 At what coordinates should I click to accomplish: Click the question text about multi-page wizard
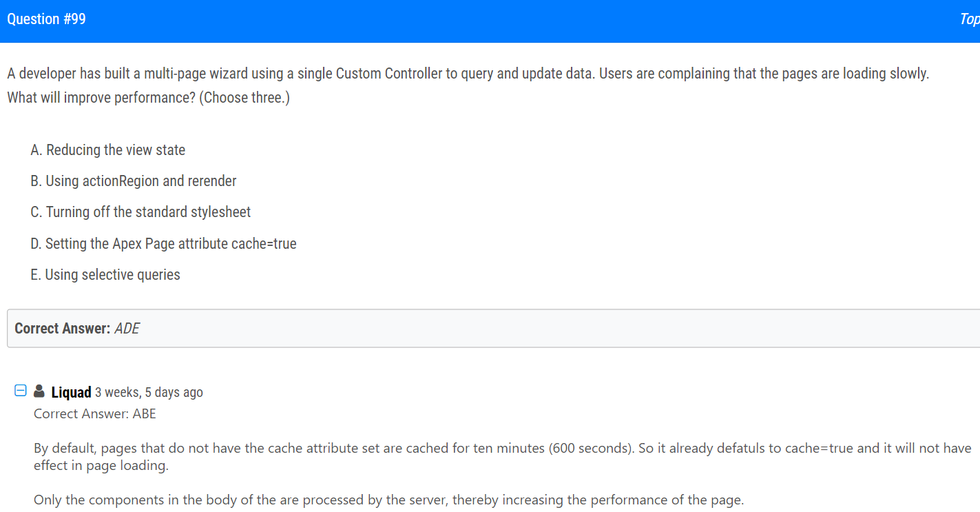click(468, 73)
